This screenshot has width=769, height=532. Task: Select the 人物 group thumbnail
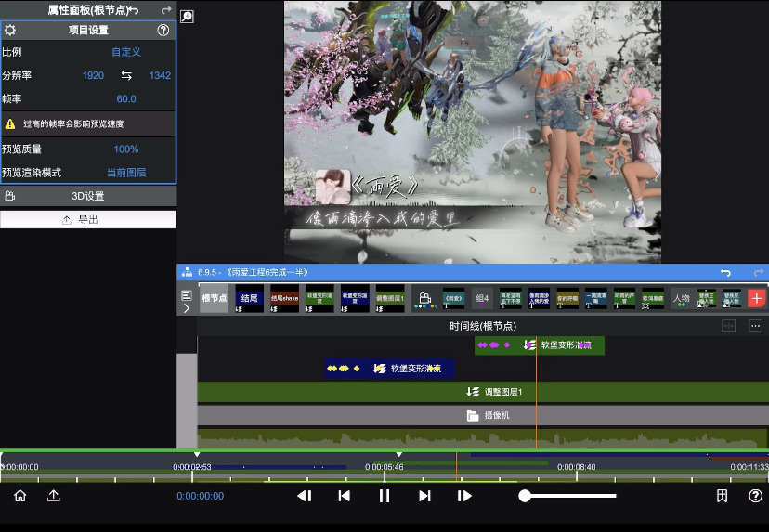click(682, 298)
